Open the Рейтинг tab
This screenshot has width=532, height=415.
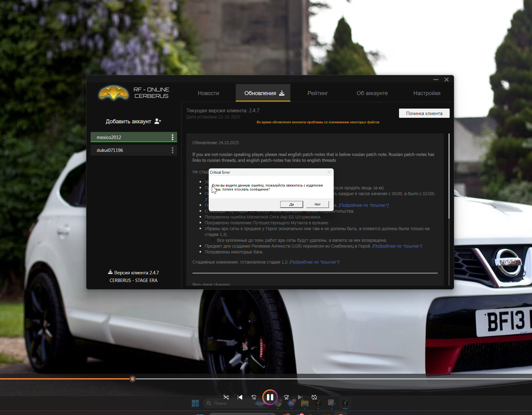pos(317,93)
